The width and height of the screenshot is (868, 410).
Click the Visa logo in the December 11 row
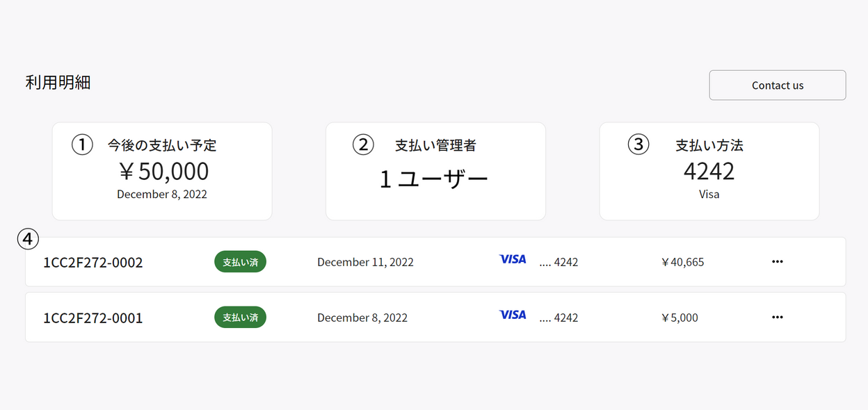pyautogui.click(x=513, y=259)
